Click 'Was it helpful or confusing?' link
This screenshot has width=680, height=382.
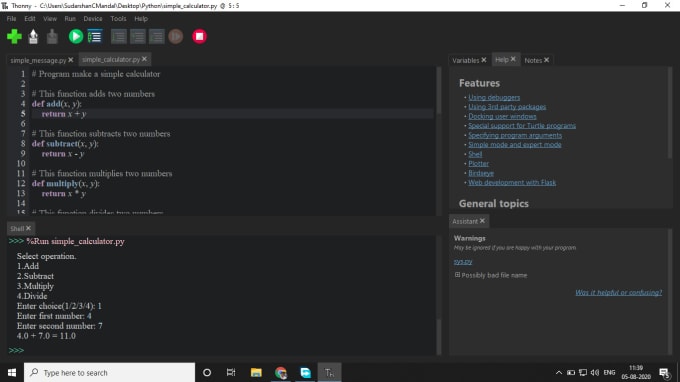(x=618, y=292)
